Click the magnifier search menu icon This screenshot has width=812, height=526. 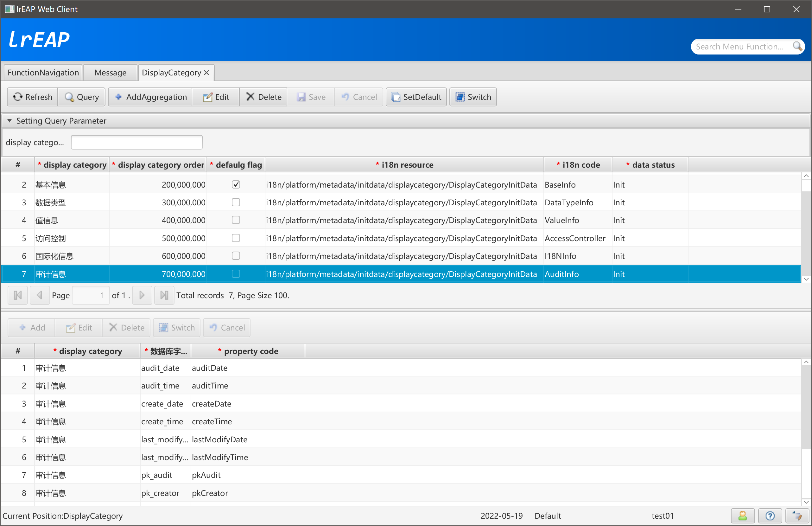[x=797, y=47]
